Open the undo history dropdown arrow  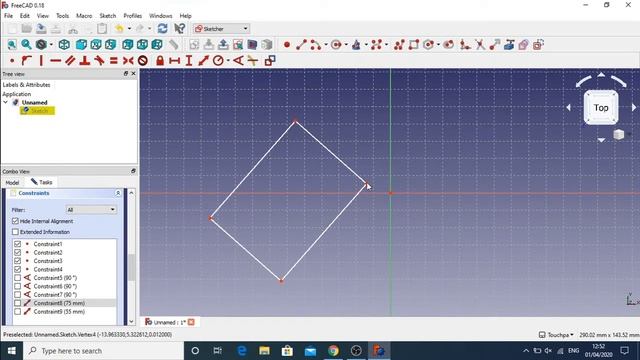129,29
